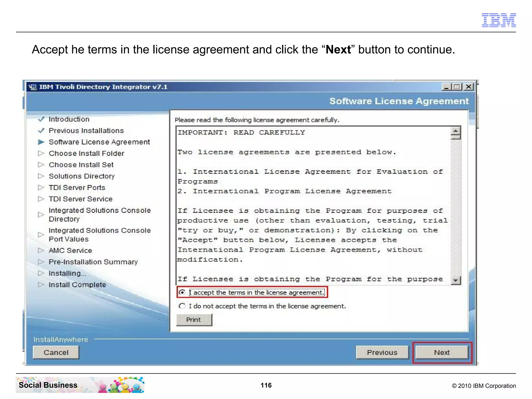The height and width of the screenshot is (399, 532).
Task: Click the 'Previous Installations' step label
Action: (x=86, y=130)
